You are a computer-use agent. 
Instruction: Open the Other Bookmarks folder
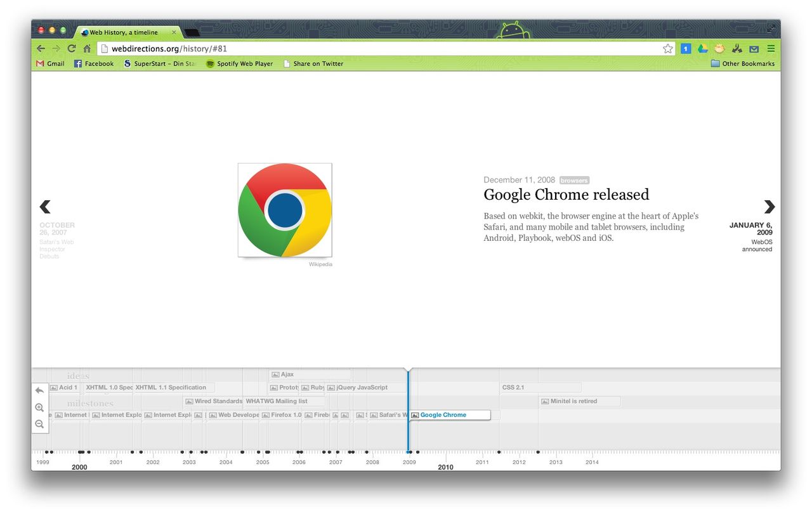click(742, 63)
